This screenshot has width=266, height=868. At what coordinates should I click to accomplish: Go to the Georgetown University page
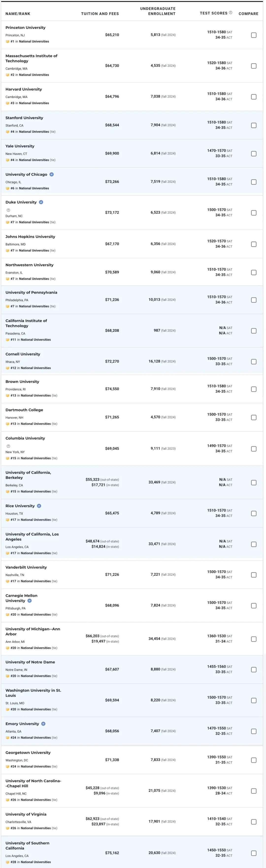[x=28, y=752]
